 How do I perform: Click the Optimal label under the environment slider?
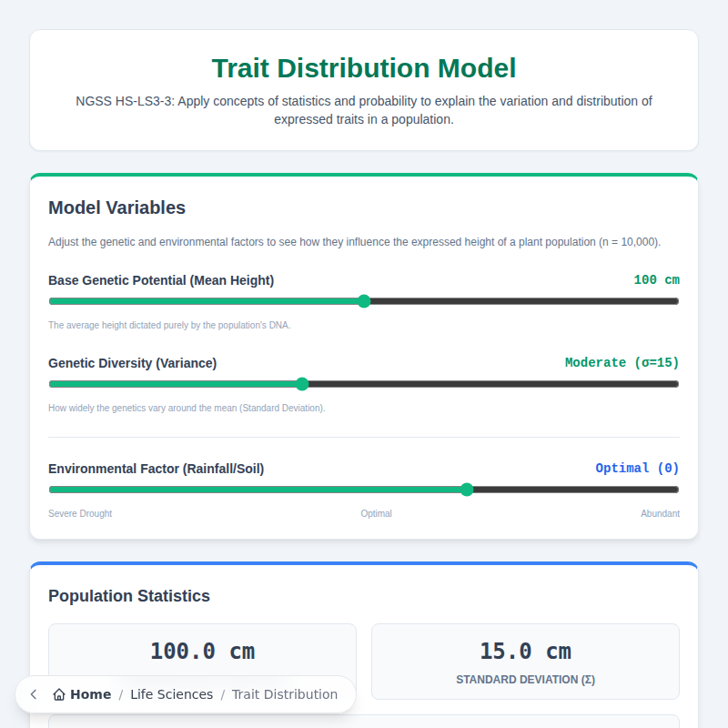(x=376, y=513)
